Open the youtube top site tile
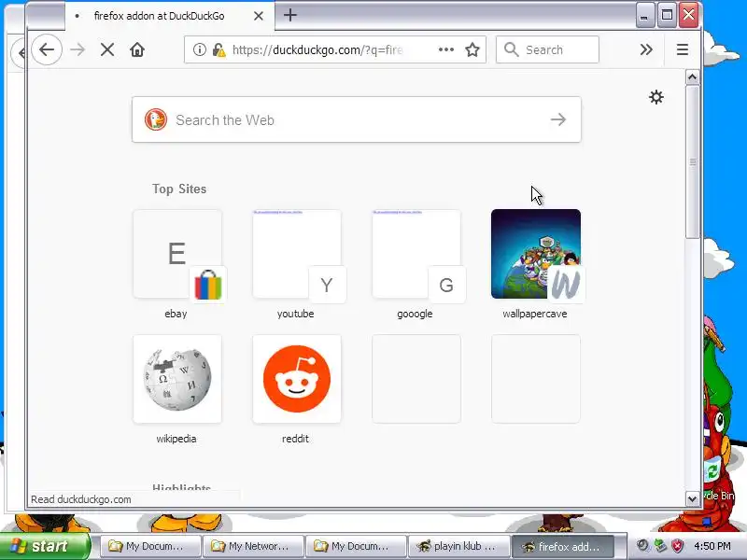 [x=297, y=254]
